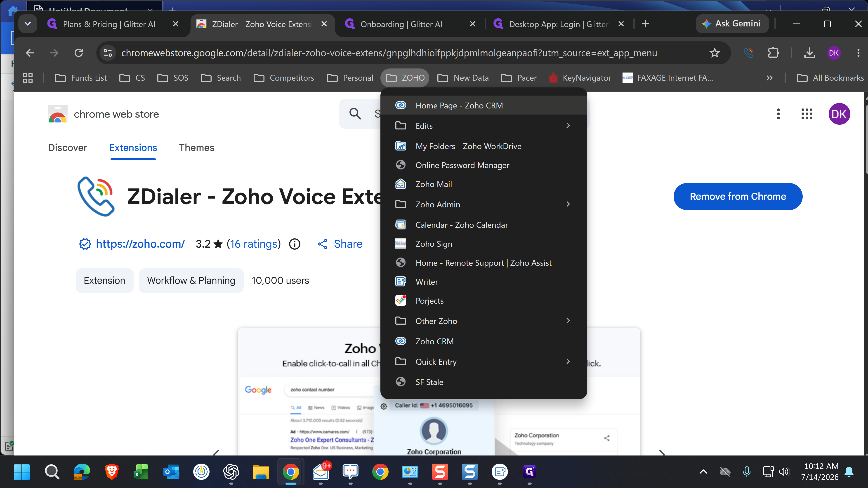Screen dimensions: 868x488
Task: Open the SF Stale bookmark
Action: coord(484,382)
